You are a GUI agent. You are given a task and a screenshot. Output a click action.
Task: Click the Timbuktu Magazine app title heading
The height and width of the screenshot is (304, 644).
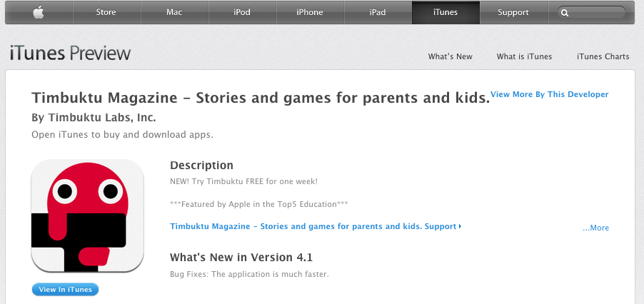click(261, 98)
